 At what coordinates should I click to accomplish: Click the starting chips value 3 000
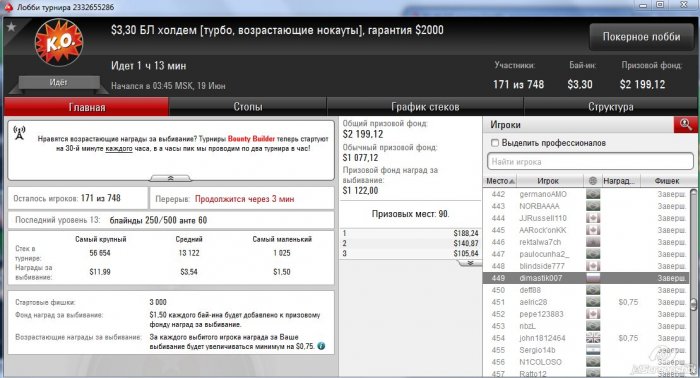point(158,302)
